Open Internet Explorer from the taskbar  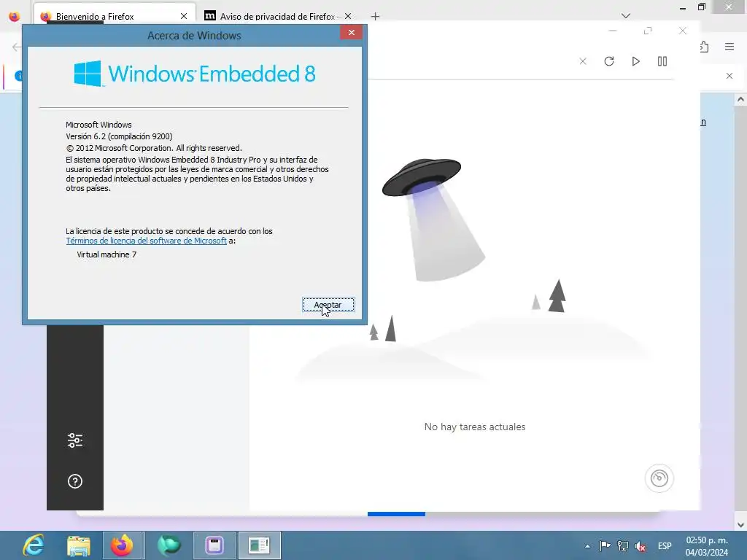click(34, 545)
